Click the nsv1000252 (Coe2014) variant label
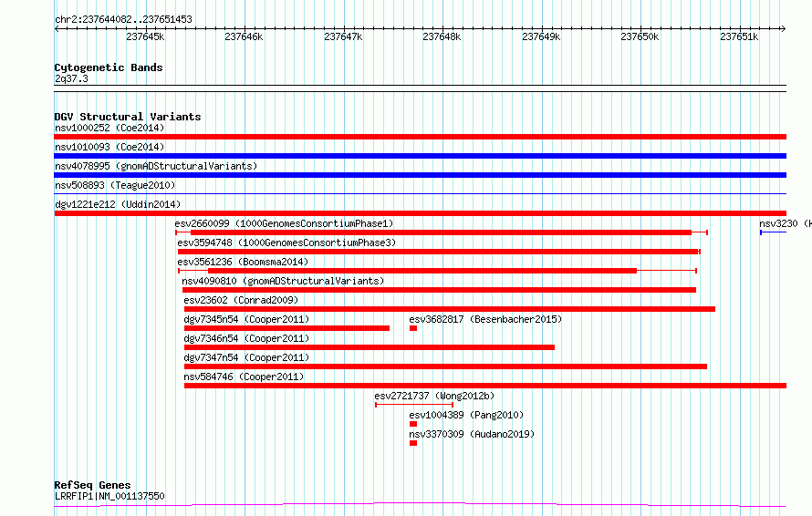812x516 pixels. coord(109,128)
